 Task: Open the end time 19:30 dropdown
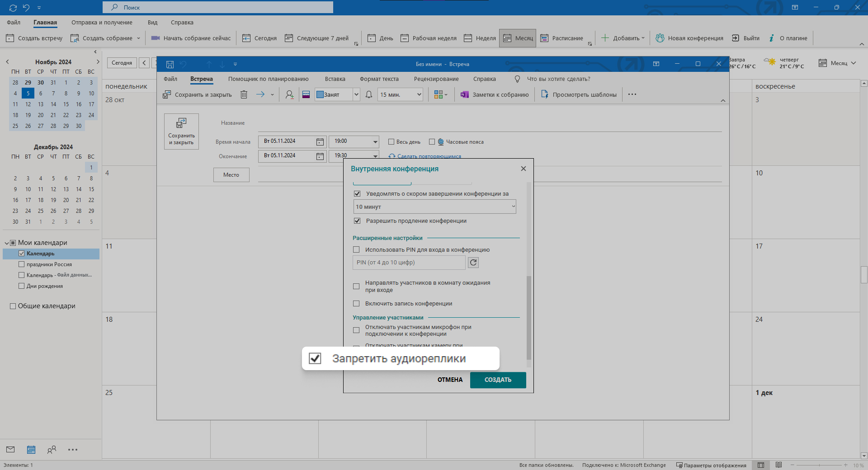click(x=375, y=156)
